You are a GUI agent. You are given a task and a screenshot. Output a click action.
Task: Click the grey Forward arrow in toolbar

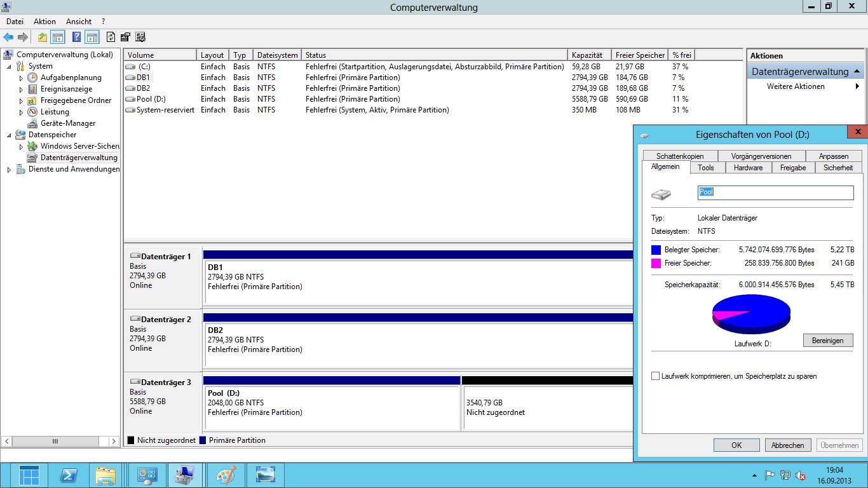[23, 37]
